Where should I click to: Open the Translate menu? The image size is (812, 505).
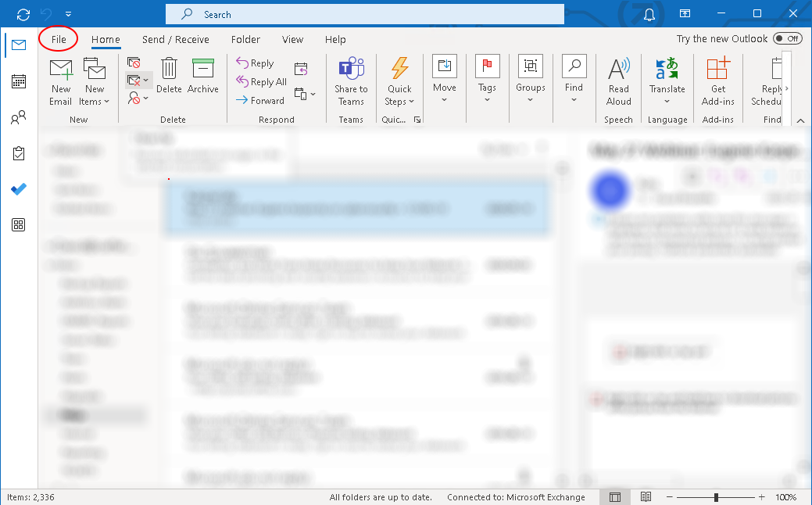pos(667,82)
